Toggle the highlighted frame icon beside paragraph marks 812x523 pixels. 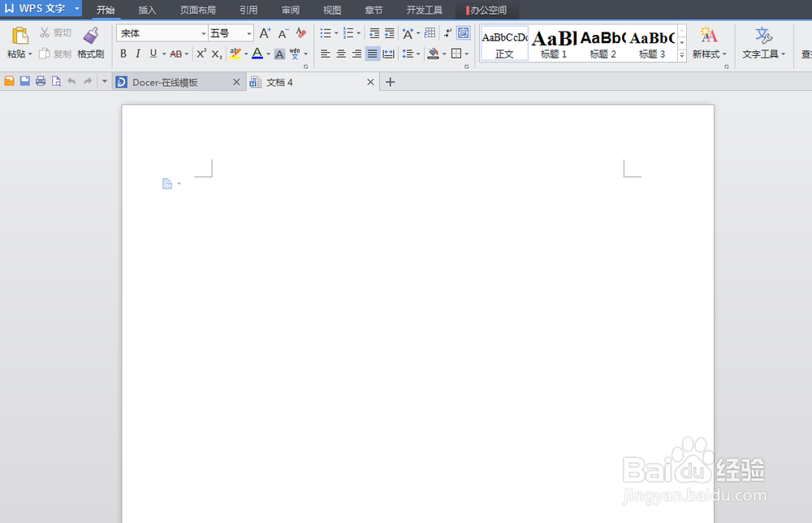click(x=464, y=33)
